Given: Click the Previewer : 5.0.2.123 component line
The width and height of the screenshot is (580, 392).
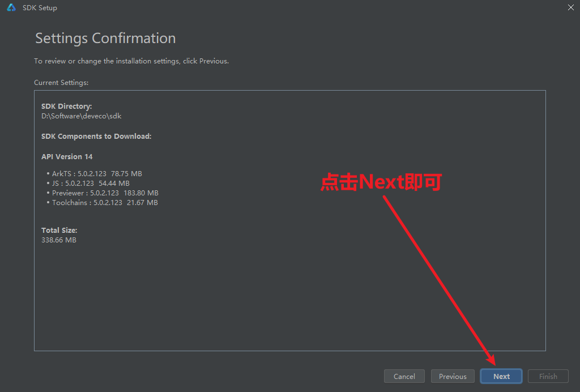Looking at the screenshot, I should point(105,193).
